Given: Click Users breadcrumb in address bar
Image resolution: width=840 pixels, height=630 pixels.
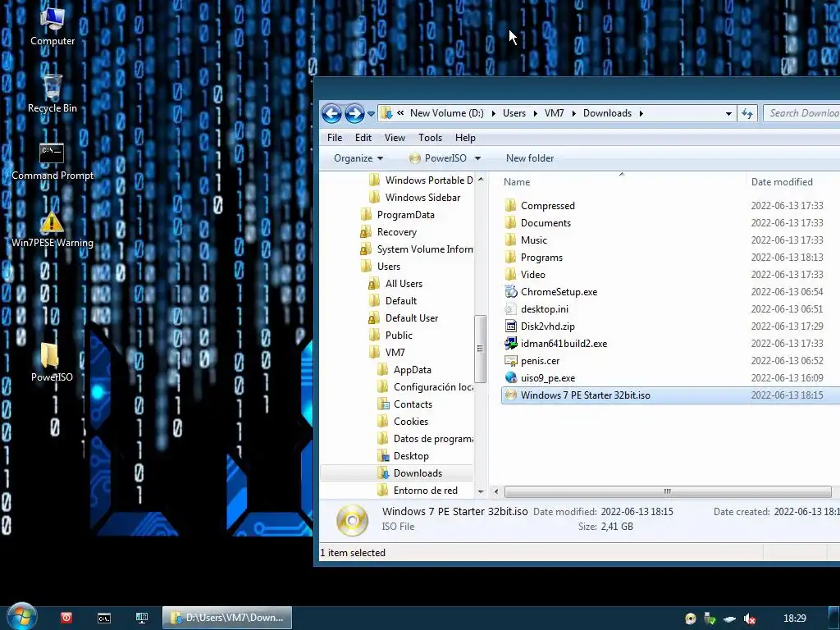Looking at the screenshot, I should (514, 113).
